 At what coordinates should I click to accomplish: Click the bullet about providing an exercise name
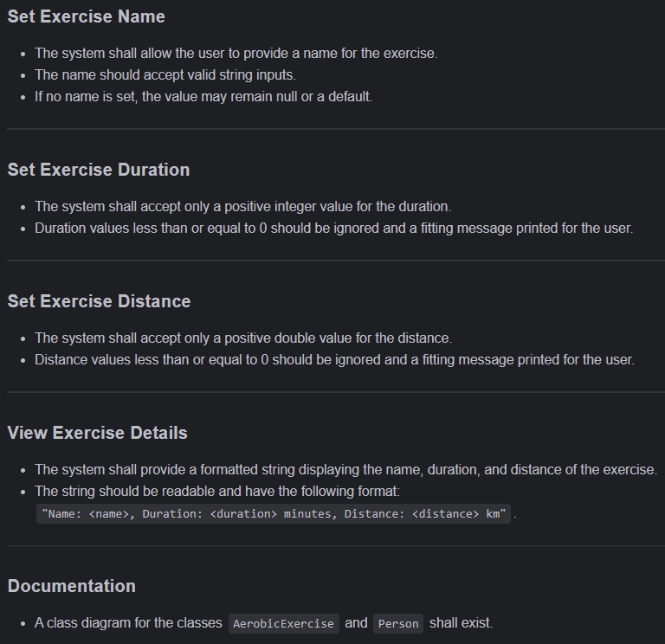pos(236,54)
